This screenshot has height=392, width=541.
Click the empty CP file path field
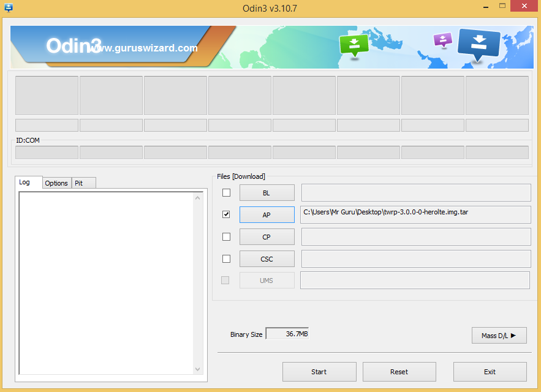tap(416, 236)
